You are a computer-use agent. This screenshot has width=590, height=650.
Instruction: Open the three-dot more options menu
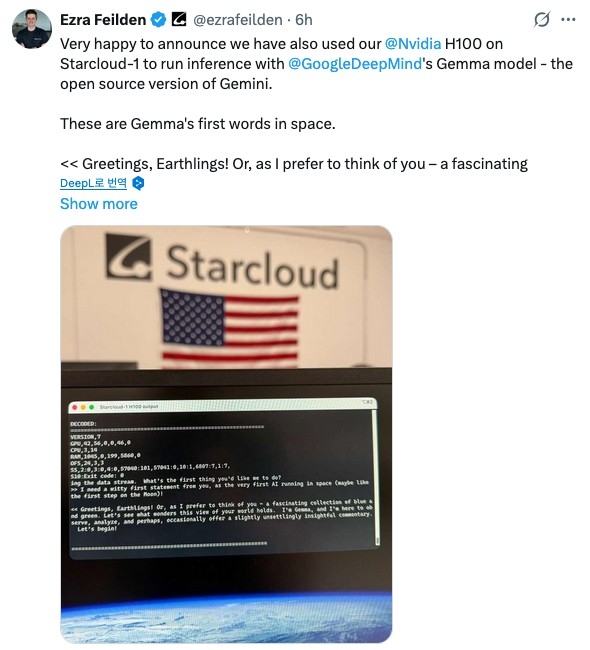568,19
